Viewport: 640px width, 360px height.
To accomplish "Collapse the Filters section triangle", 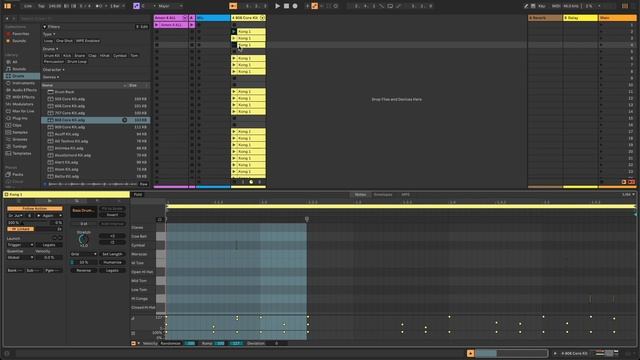I will pos(44,27).
